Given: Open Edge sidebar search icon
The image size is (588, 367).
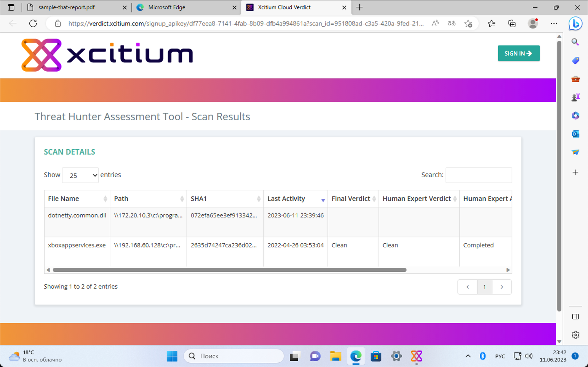Looking at the screenshot, I should pyautogui.click(x=575, y=42).
